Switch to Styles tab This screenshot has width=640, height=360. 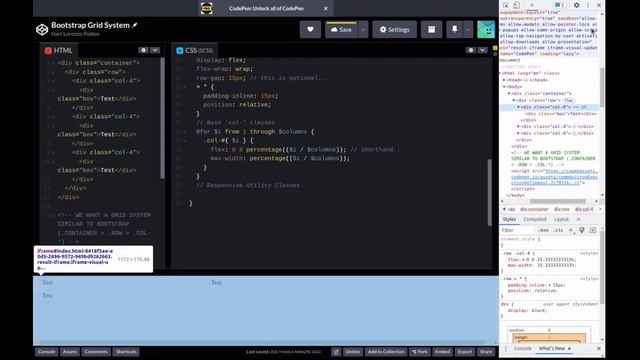509,220
